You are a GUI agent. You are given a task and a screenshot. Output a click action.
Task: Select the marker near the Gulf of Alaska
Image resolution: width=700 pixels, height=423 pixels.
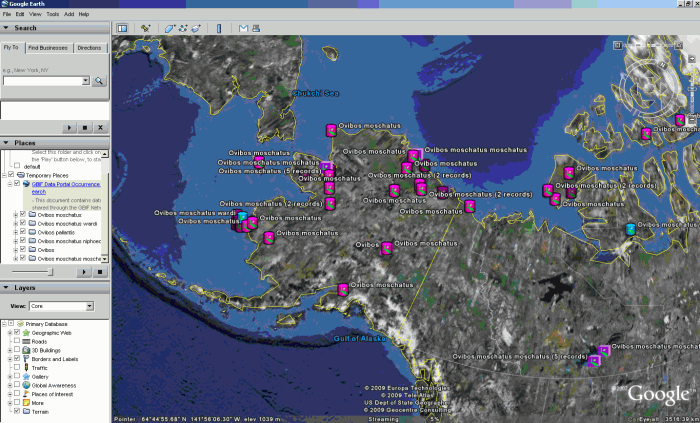pyautogui.click(x=343, y=290)
